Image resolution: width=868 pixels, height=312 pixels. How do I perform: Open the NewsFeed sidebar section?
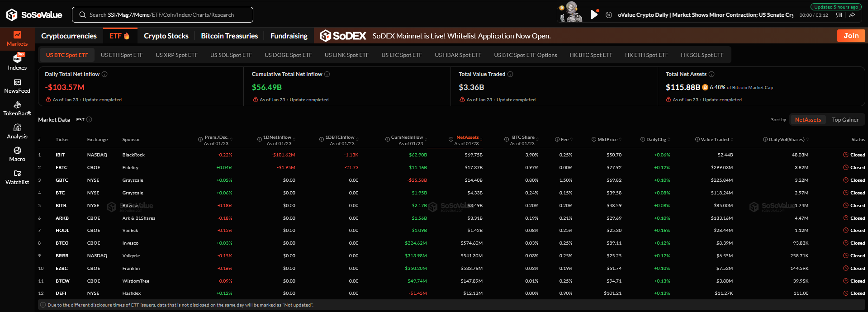click(x=17, y=85)
